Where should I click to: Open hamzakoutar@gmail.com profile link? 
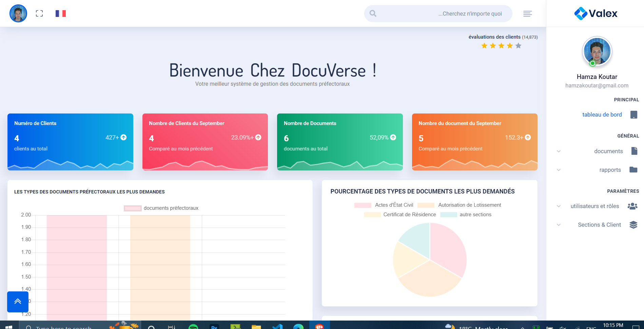pos(597,85)
